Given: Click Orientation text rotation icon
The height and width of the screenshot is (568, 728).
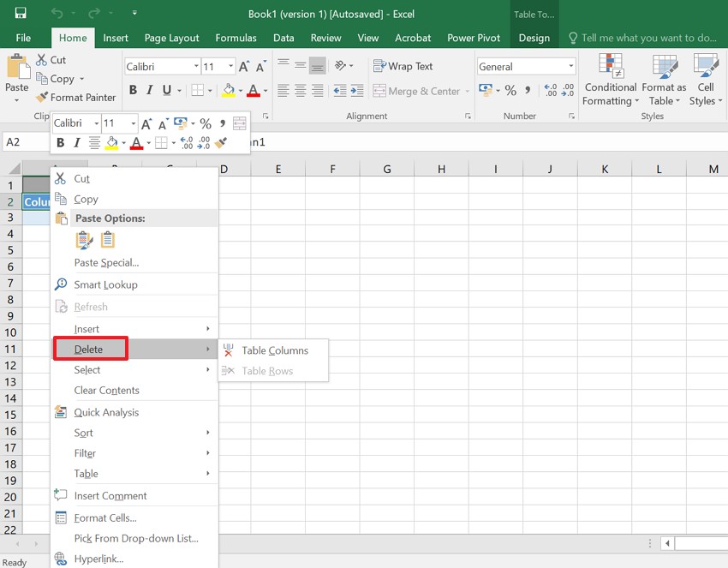Looking at the screenshot, I should tap(340, 65).
